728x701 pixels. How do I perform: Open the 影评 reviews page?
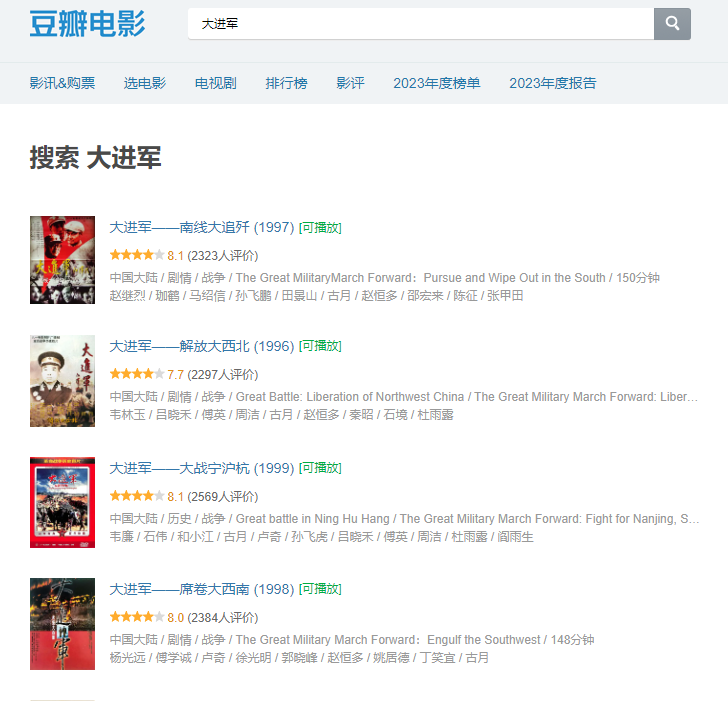[x=350, y=83]
